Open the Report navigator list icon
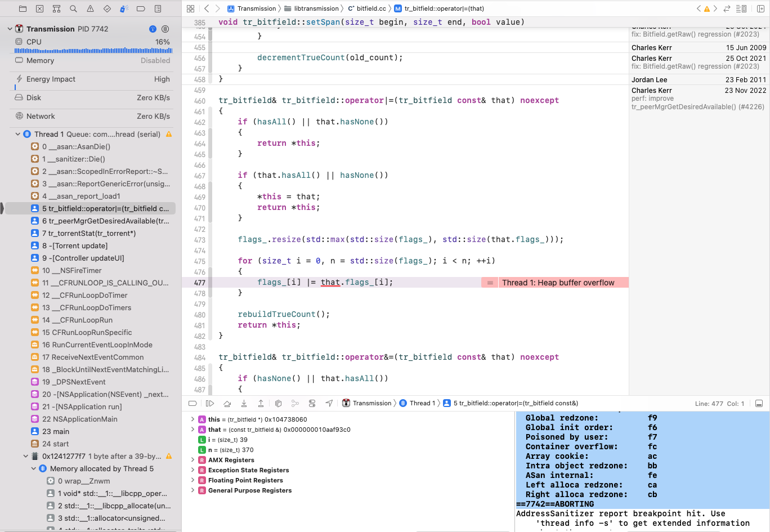770x532 pixels. pos(158,8)
